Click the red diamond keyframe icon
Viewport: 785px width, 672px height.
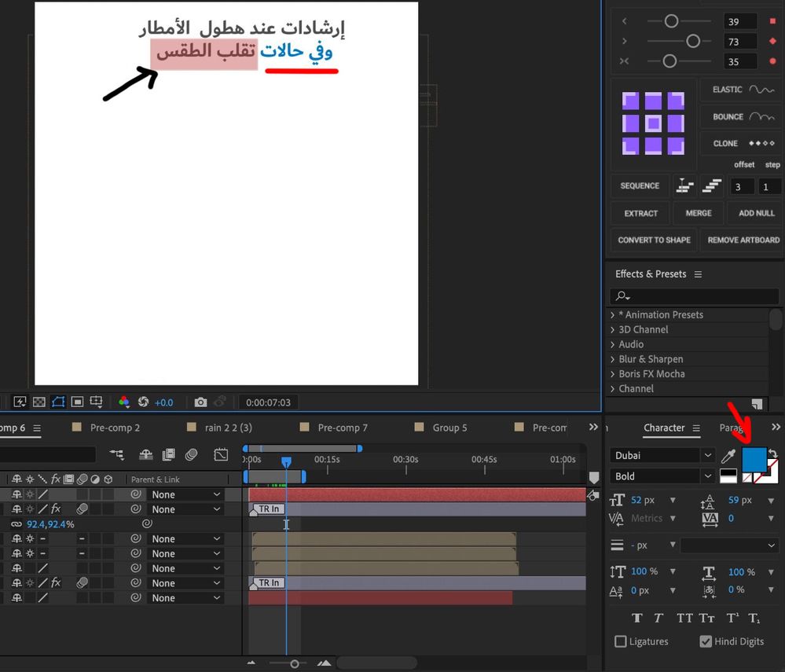pyautogui.click(x=772, y=41)
